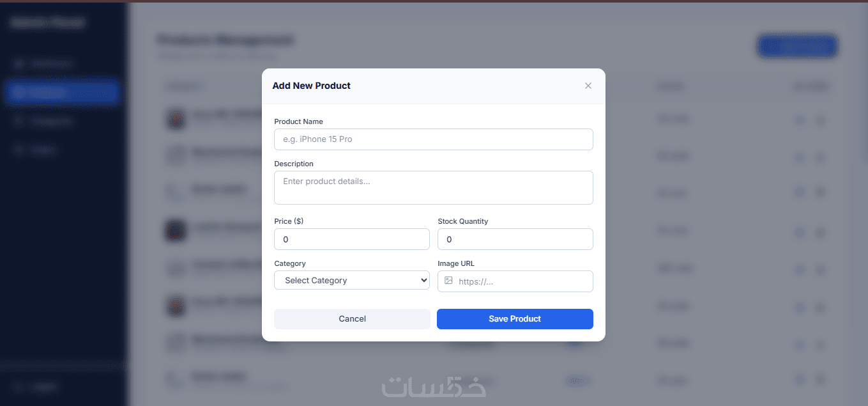The height and width of the screenshot is (406, 868).
Task: Click the blurred blue edit icon in first row
Action: coord(799,120)
